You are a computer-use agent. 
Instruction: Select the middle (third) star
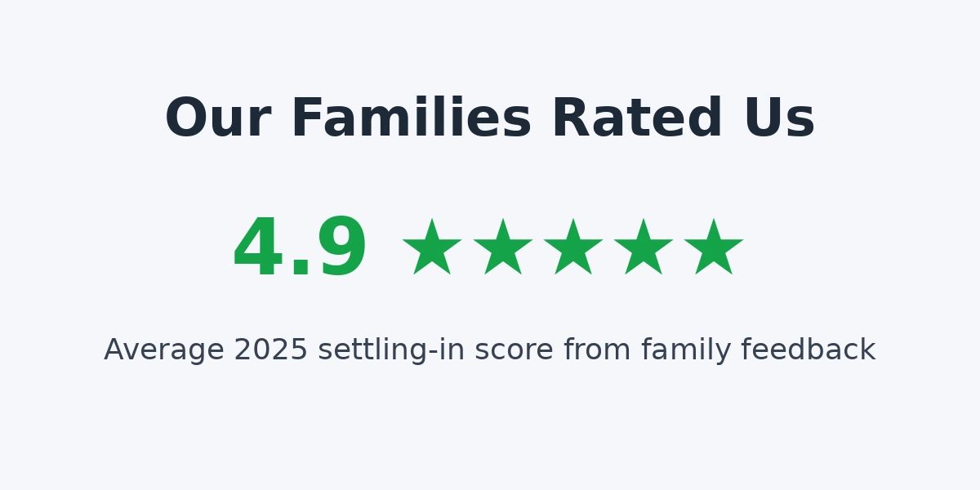(x=572, y=247)
